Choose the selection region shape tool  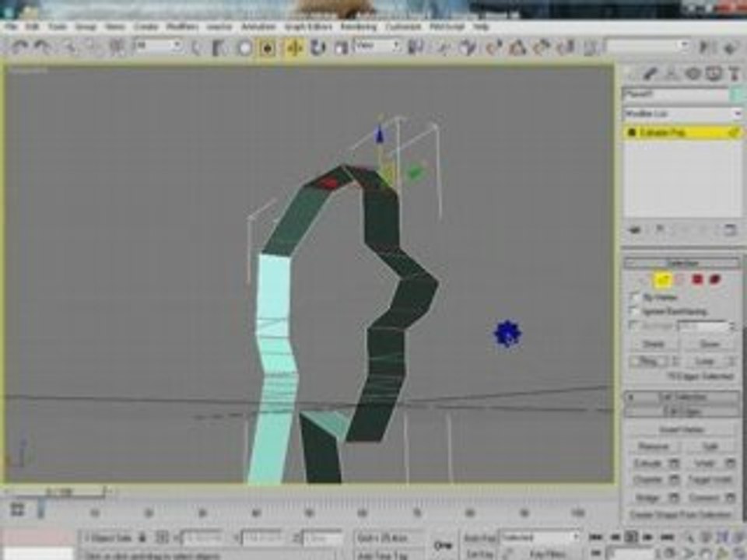pos(244,47)
